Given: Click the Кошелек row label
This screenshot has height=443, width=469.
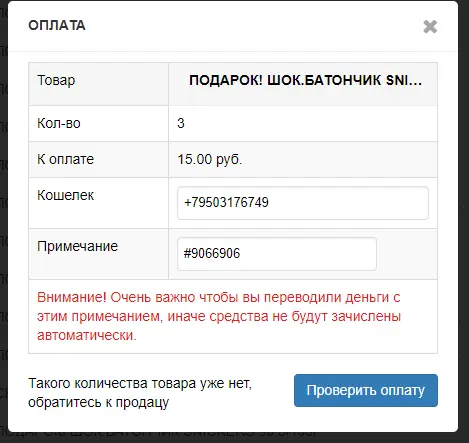Looking at the screenshot, I should (65, 195).
